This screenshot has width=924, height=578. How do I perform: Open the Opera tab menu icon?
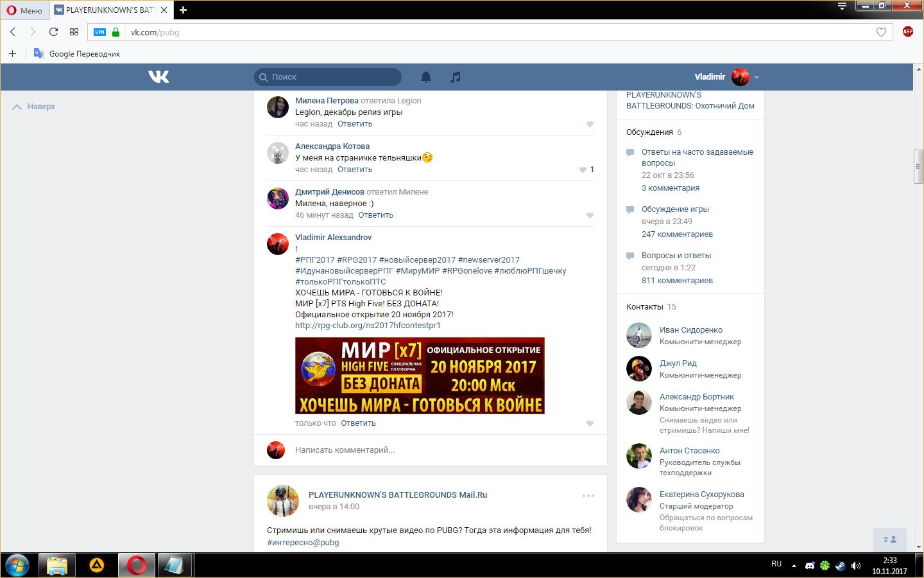pos(843,6)
